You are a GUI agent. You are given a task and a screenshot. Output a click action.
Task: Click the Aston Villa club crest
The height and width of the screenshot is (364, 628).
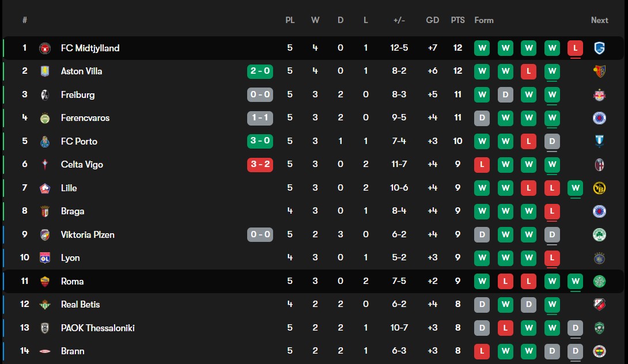pyautogui.click(x=45, y=71)
